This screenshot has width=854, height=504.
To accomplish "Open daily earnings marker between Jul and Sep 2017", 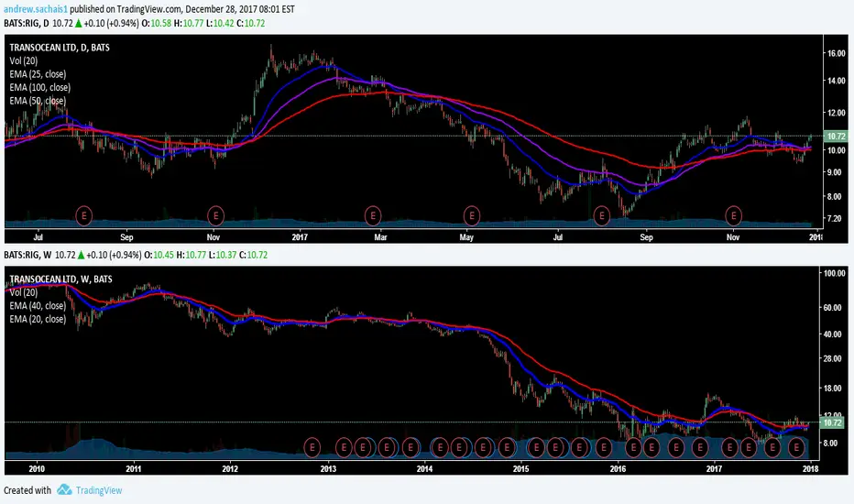I will 601,215.
